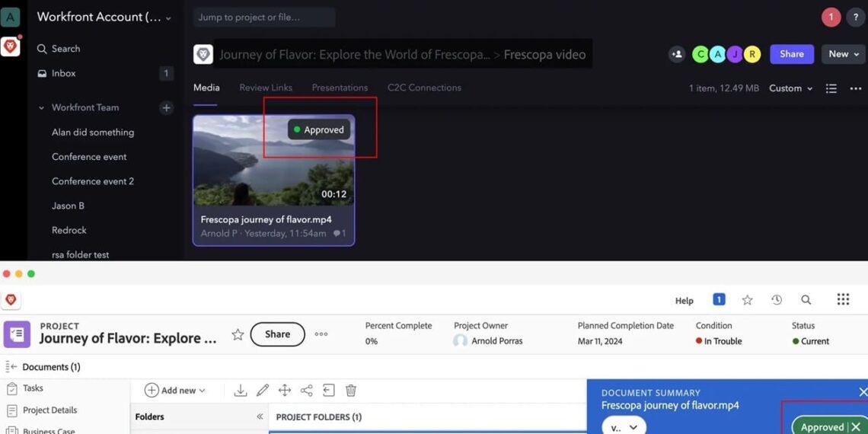This screenshot has width=868, height=434.
Task: Open the Alan did something project
Action: 93,132
